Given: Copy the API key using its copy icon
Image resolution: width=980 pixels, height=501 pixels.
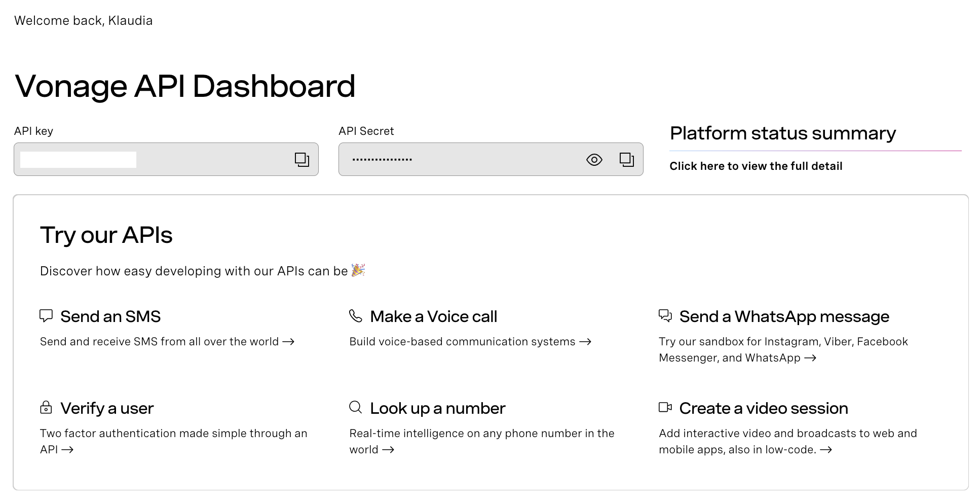Looking at the screenshot, I should tap(301, 159).
